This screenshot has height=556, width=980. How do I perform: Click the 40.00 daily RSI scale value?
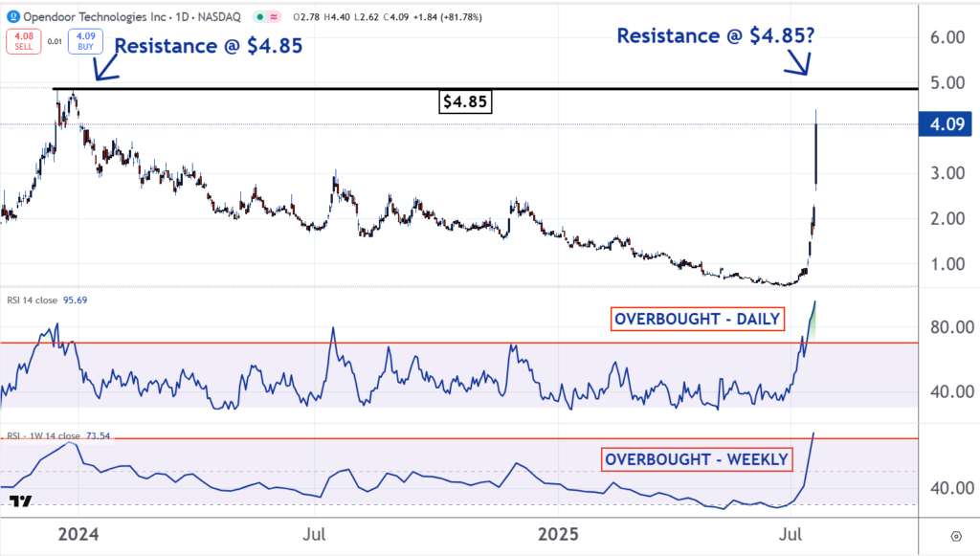click(952, 392)
